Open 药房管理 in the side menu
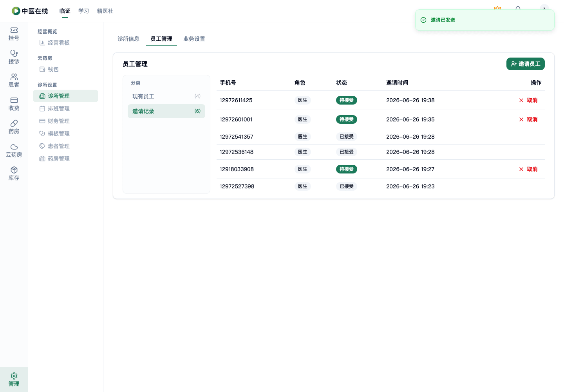This screenshot has height=392, width=564. click(65, 159)
